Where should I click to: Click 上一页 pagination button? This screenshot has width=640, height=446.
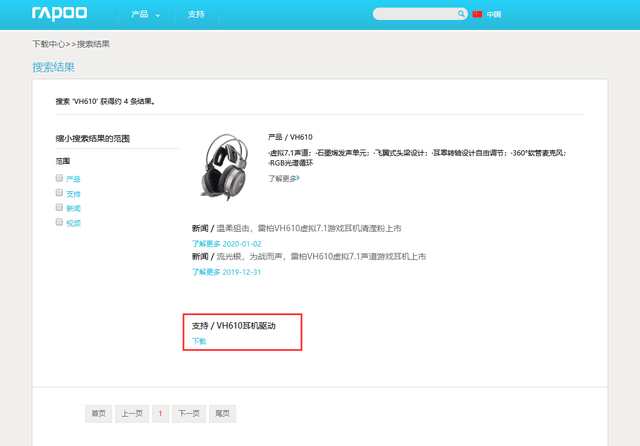point(132,414)
